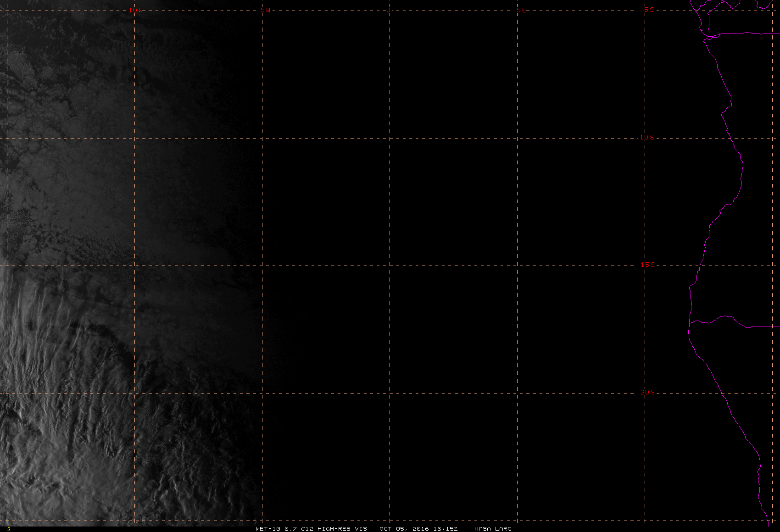Select the "NASA LARC" credit text
The width and height of the screenshot is (780, 532).
point(493,529)
